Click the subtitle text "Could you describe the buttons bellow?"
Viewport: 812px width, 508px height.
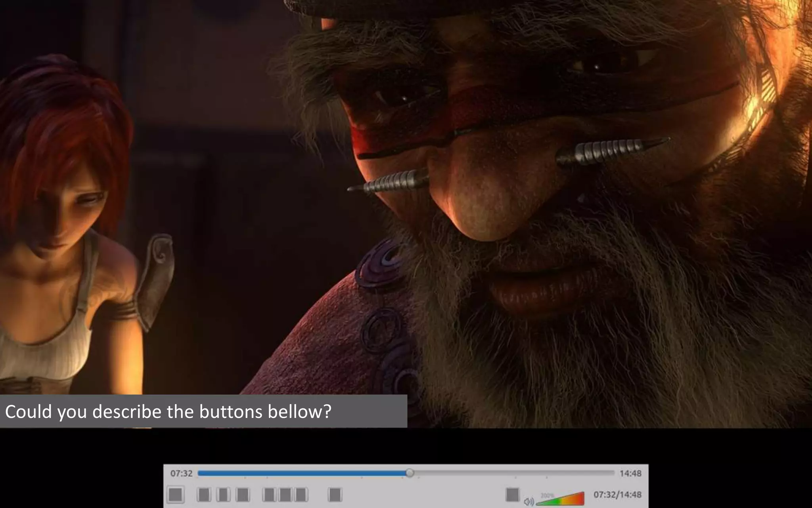(168, 412)
